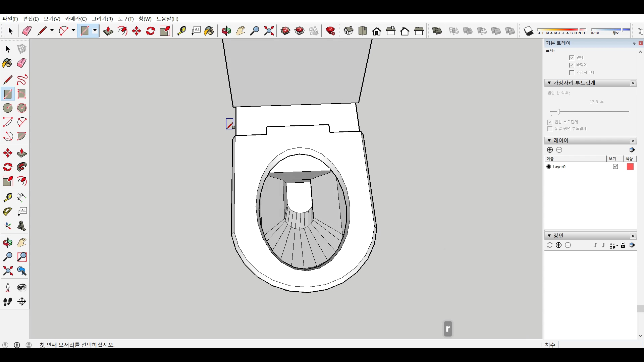
Task: Activate the Tape Measure tool in left toolbar
Action: [7, 197]
